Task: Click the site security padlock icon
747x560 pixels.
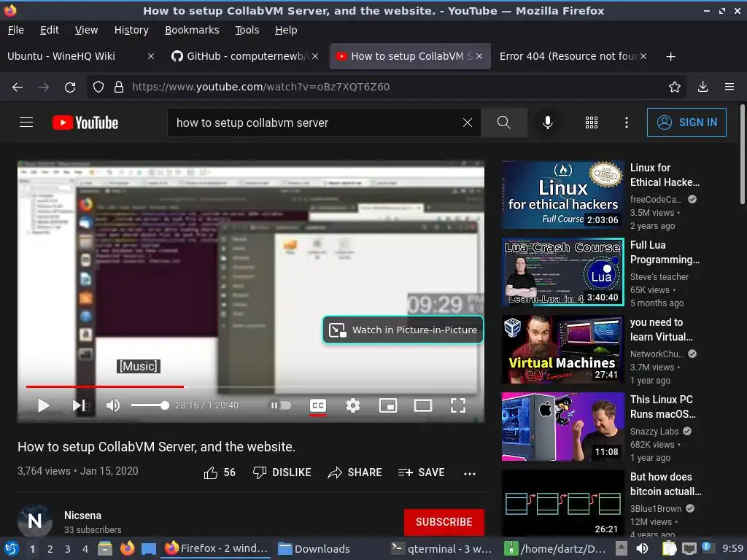Action: (119, 87)
